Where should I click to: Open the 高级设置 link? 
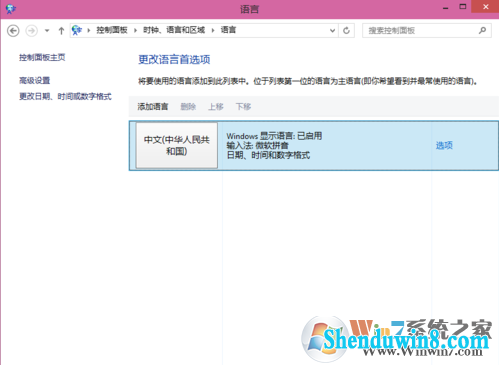pyautogui.click(x=34, y=80)
